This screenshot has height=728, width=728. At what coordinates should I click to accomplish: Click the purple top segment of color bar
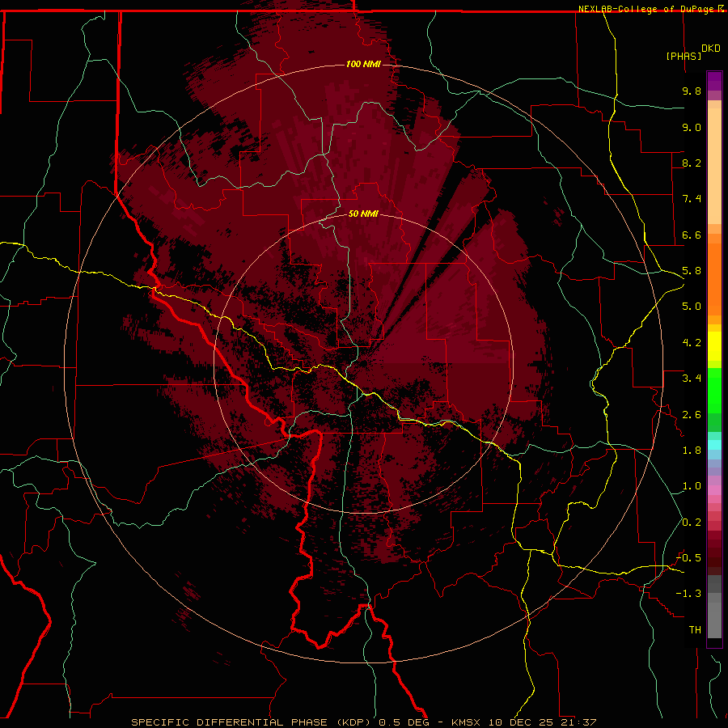tap(714, 81)
